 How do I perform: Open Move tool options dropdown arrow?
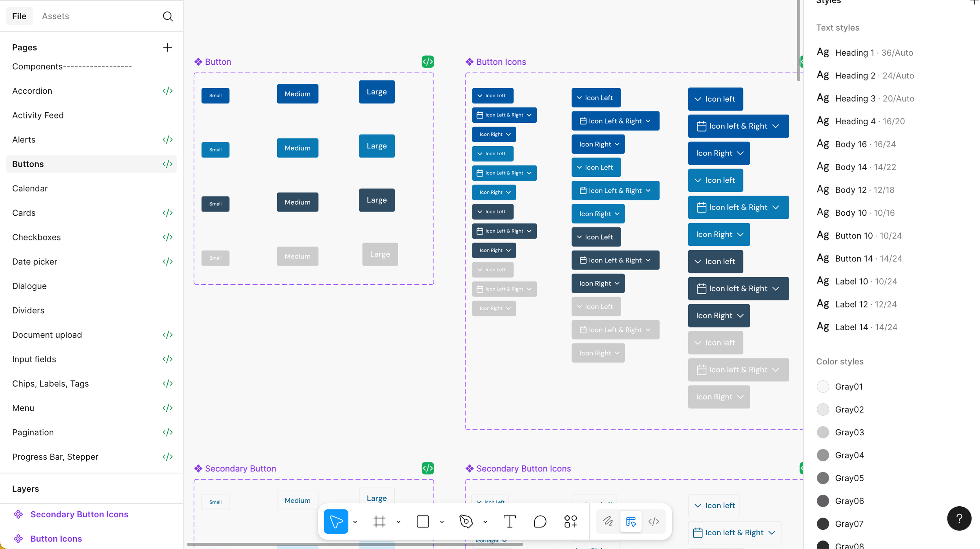click(x=355, y=522)
